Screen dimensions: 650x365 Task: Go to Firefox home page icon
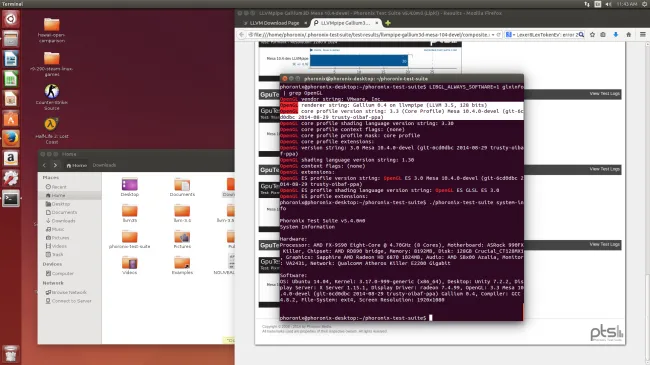(x=628, y=35)
